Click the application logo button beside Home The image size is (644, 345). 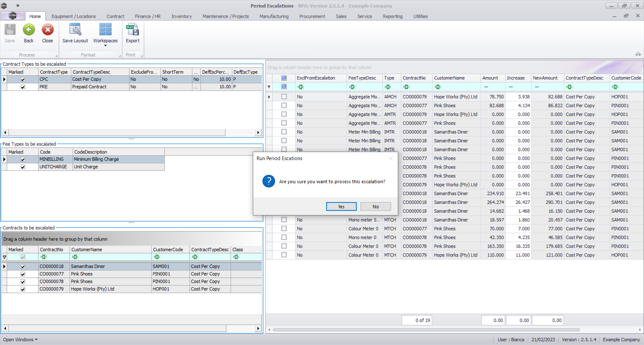pos(12,16)
